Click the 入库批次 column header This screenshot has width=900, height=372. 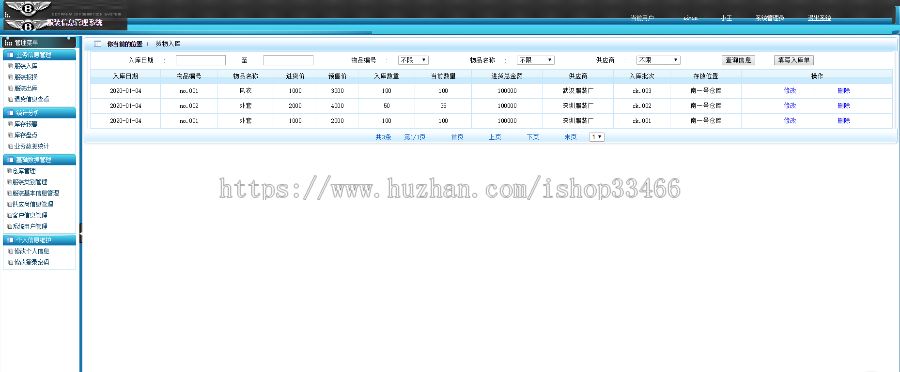tap(641, 76)
